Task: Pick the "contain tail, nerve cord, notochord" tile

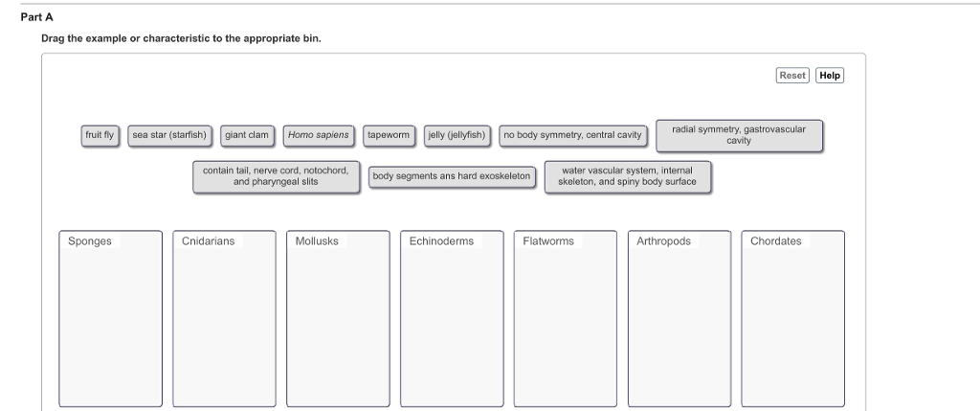Action: tap(276, 176)
